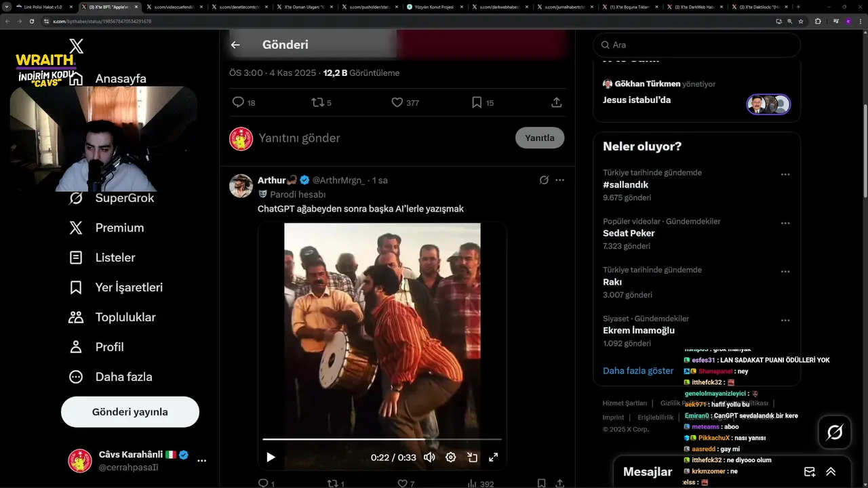Like Arthur's reply with 7 likes
The height and width of the screenshot is (488, 868).
coord(402,483)
